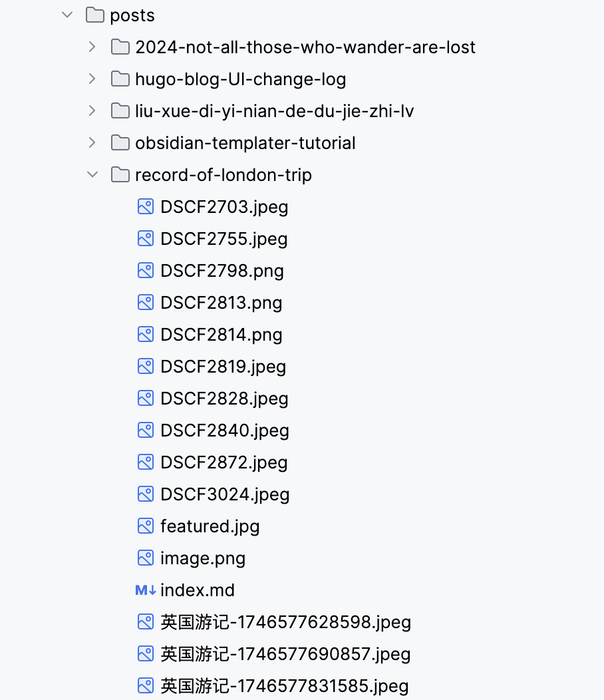
Task: Click the image icon beside DSCF2798.png
Action: 146,270
